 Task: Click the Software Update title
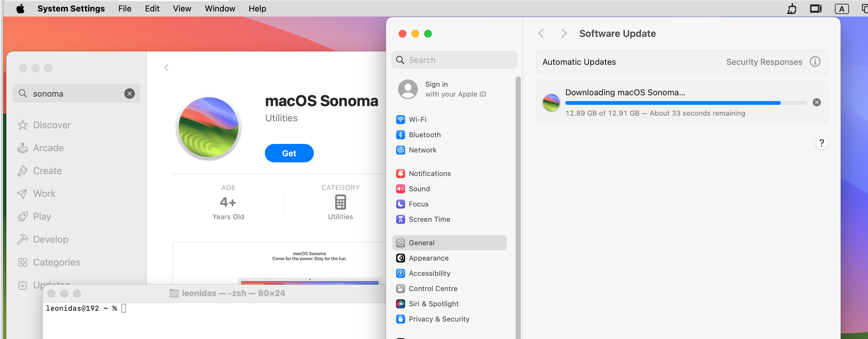pos(617,33)
